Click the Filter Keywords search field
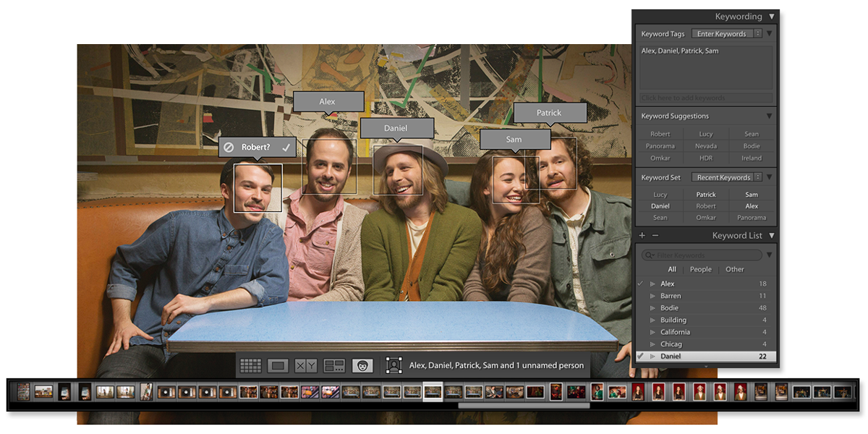Viewport: 868px width, 434px height. pyautogui.click(x=702, y=255)
